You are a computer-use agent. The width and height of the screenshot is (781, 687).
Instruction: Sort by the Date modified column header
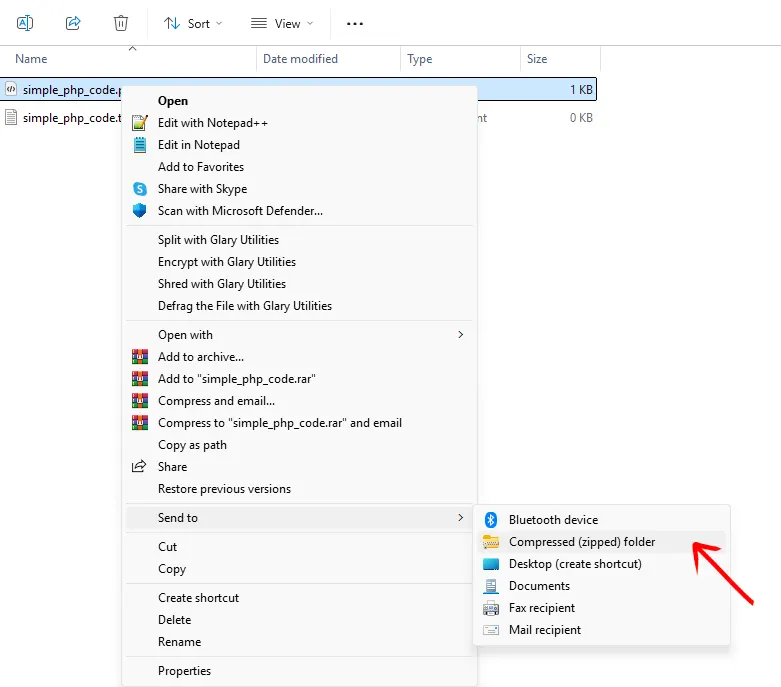click(300, 59)
